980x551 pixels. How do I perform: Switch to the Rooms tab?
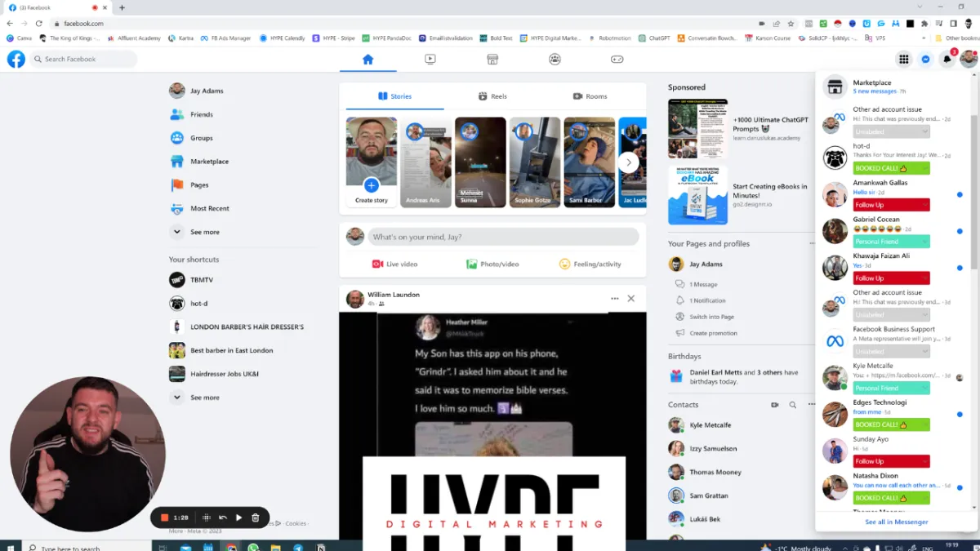[590, 96]
